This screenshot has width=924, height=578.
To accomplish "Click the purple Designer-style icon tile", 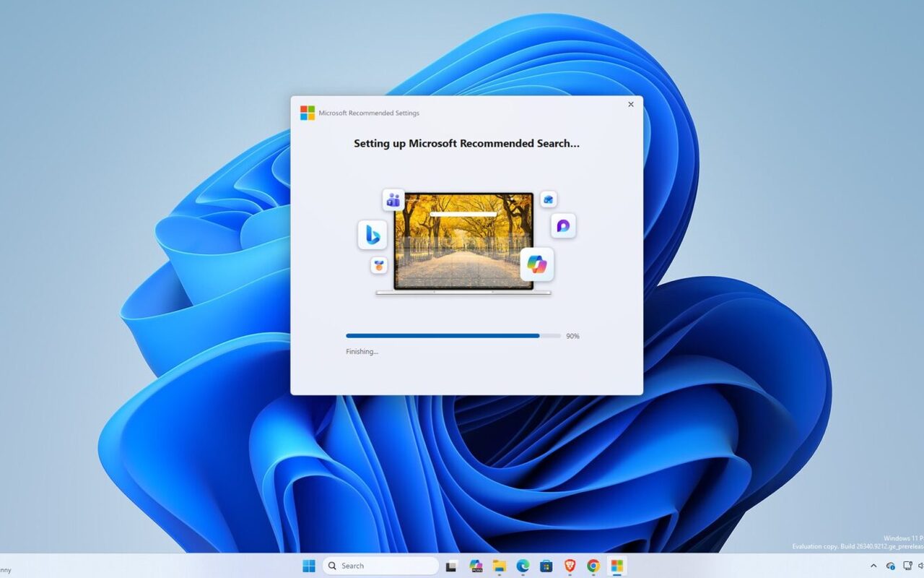I will coord(563,225).
